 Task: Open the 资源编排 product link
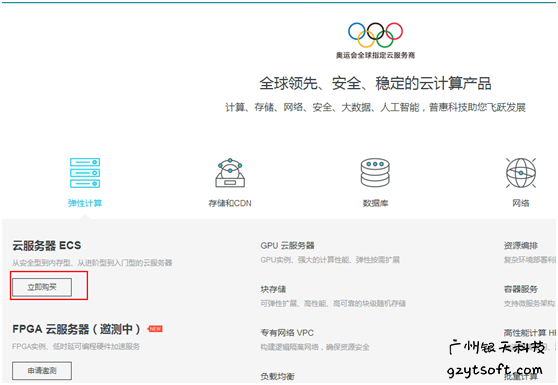(521, 246)
